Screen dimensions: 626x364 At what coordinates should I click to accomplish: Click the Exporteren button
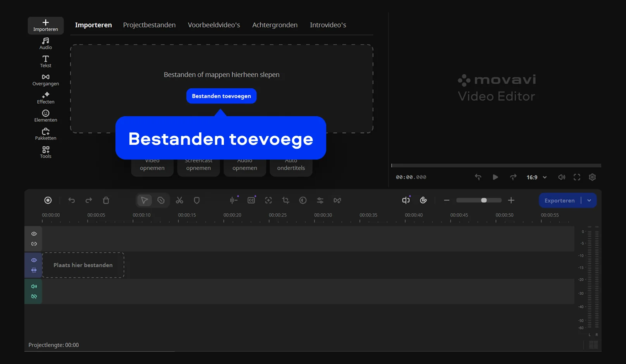coord(559,201)
